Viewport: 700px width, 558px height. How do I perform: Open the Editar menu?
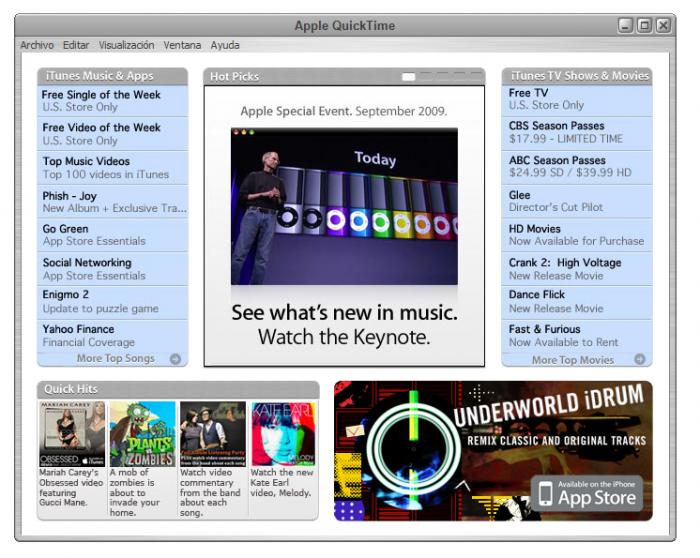click(76, 45)
